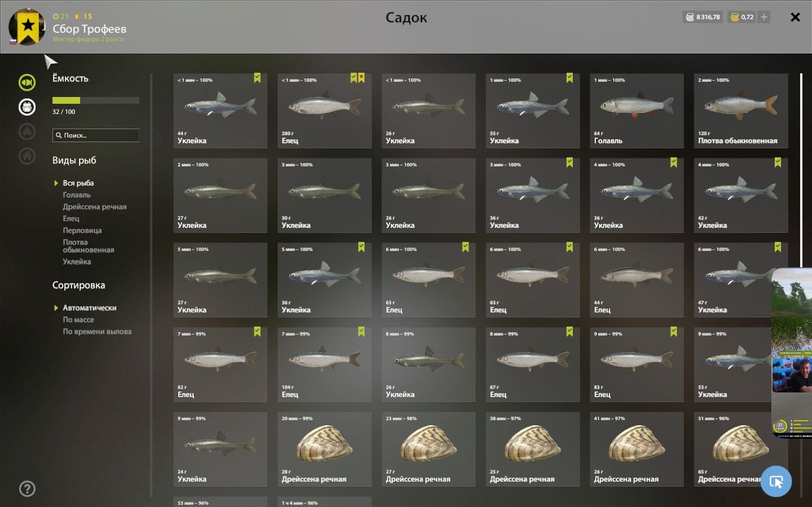This screenshot has width=812, height=507.
Task: Sort by 'По времени вылова'
Action: (97, 332)
